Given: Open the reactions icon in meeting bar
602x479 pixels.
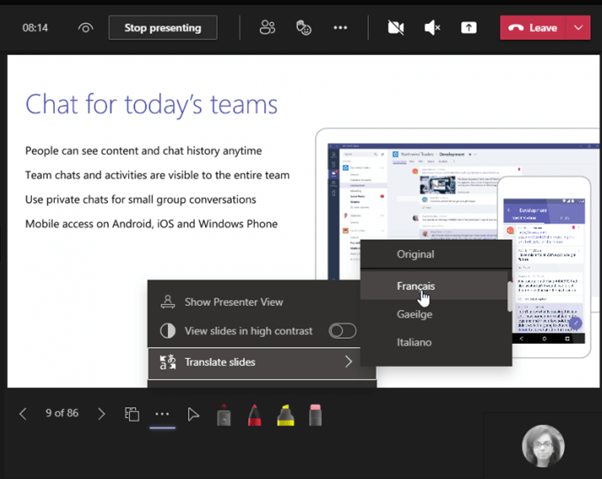Looking at the screenshot, I should click(304, 28).
